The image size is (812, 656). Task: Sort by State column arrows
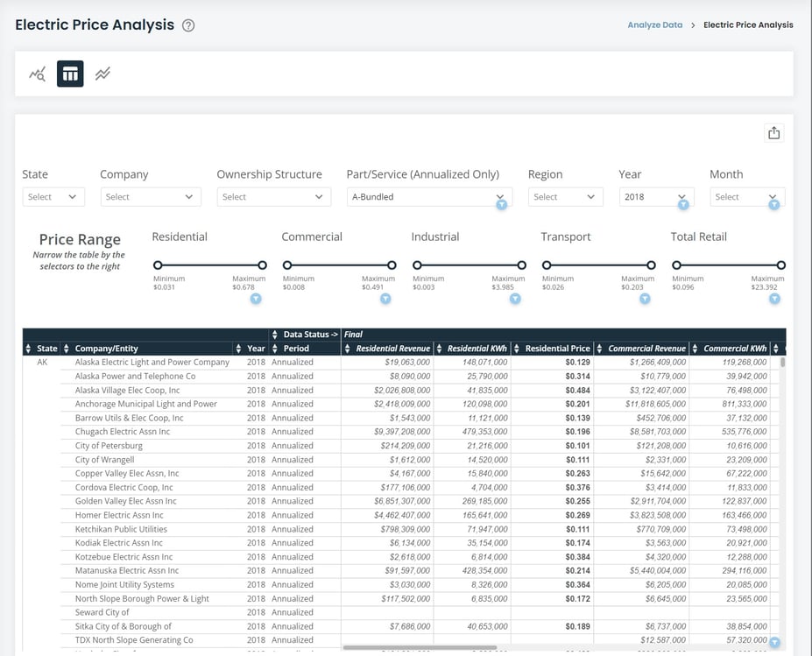pyautogui.click(x=28, y=349)
